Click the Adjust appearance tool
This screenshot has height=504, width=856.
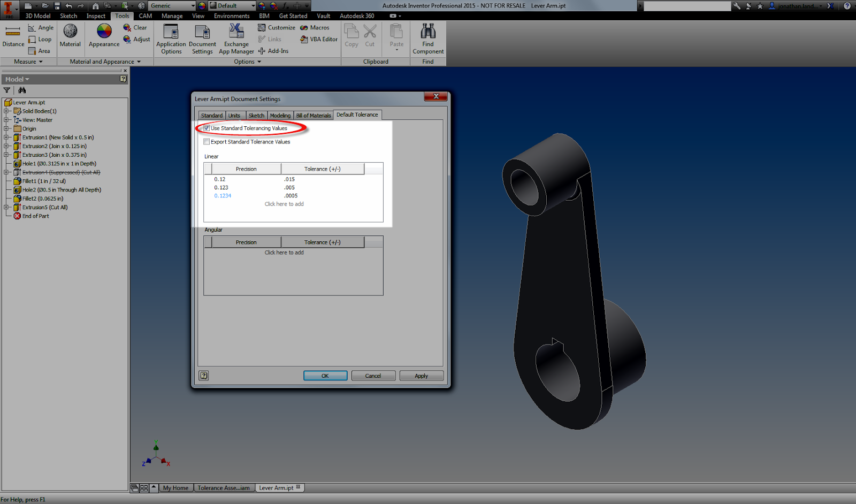pyautogui.click(x=136, y=40)
